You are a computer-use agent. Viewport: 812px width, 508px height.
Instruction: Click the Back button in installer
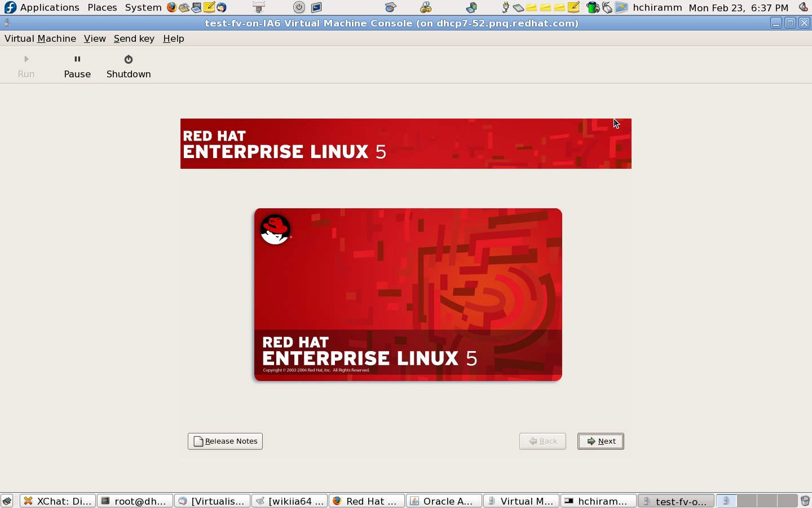coord(542,441)
